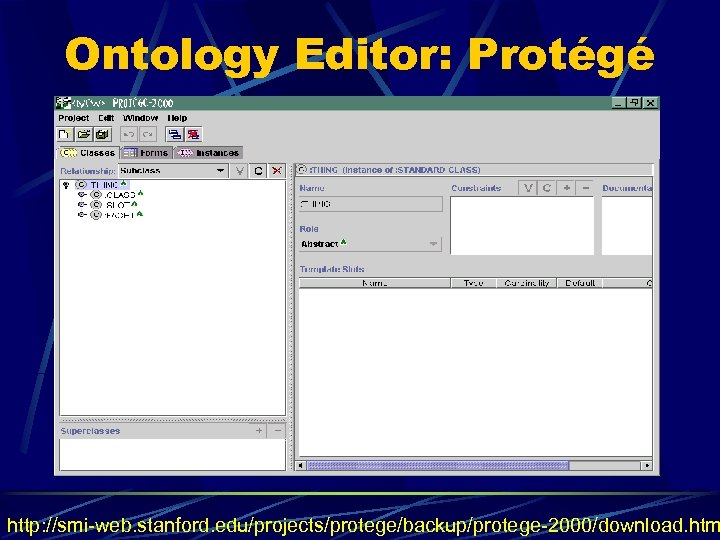
Task: Click the View class (V) icon beside Relationship
Action: tap(239, 171)
